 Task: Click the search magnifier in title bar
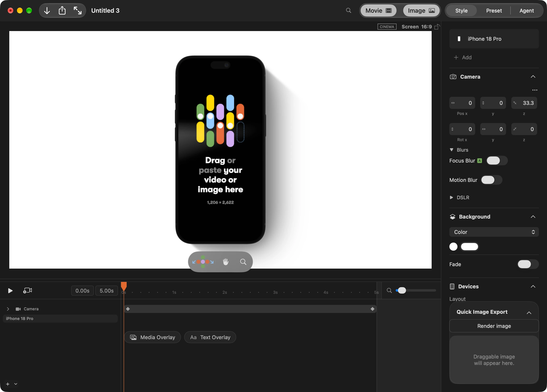click(x=349, y=10)
